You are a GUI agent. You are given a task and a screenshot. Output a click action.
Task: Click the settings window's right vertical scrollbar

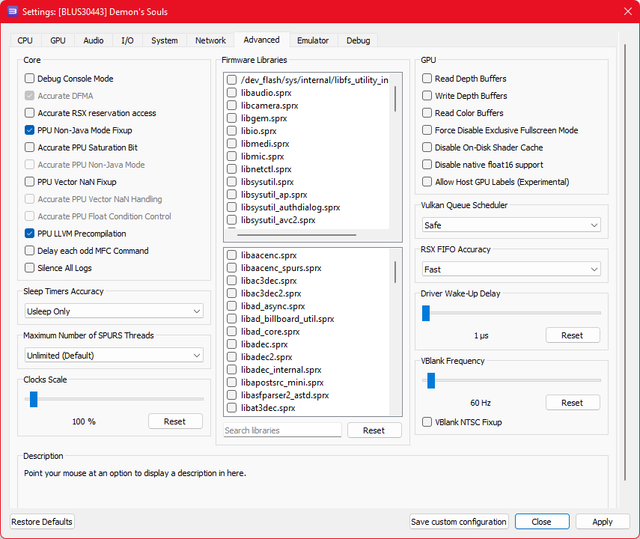625,262
